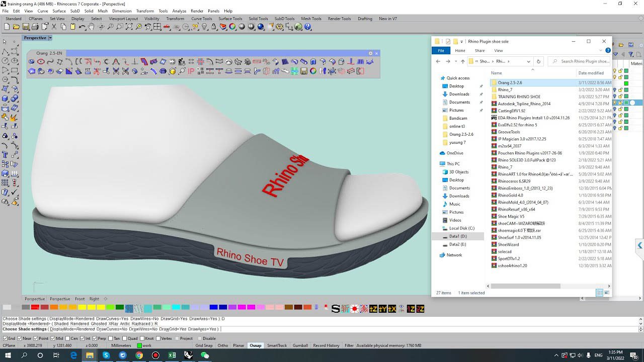The height and width of the screenshot is (362, 644).
Task: Click the horizontal scrollbar in File Explorer
Action: point(526,286)
